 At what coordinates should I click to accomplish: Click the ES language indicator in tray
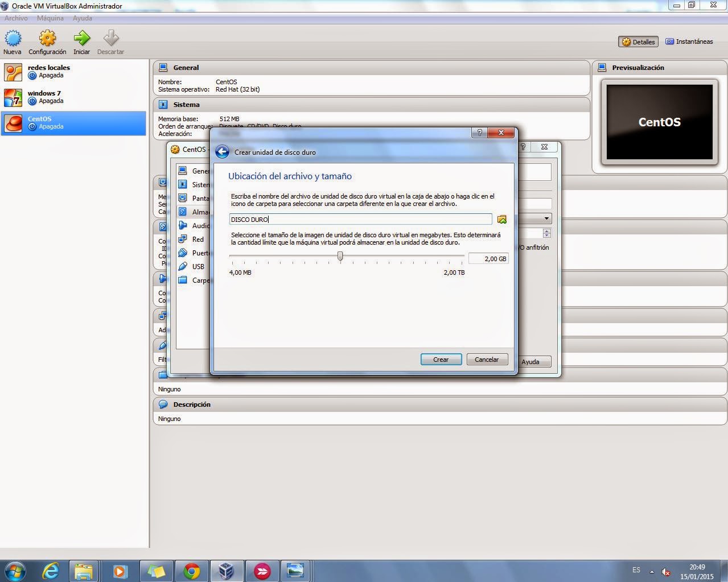point(636,570)
